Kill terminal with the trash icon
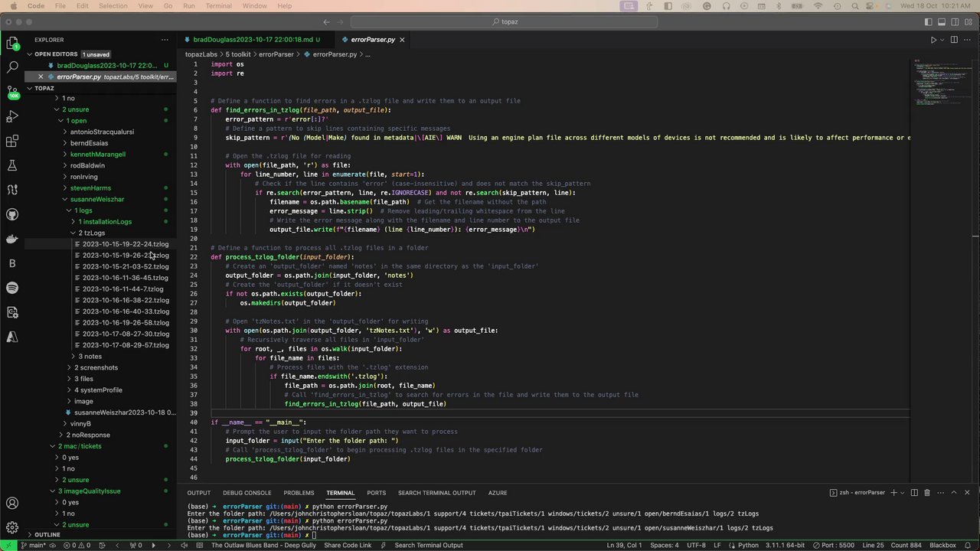This screenshot has width=980, height=551. [926, 493]
